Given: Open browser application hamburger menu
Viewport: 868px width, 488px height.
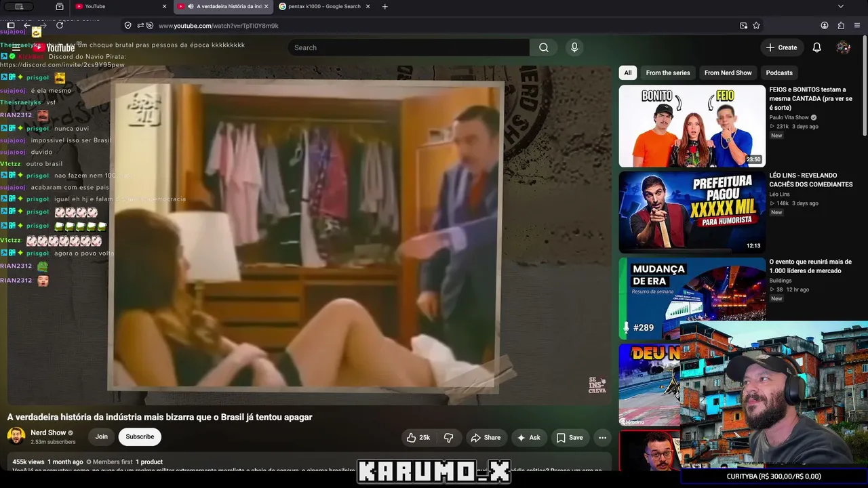Looking at the screenshot, I should click(x=857, y=26).
